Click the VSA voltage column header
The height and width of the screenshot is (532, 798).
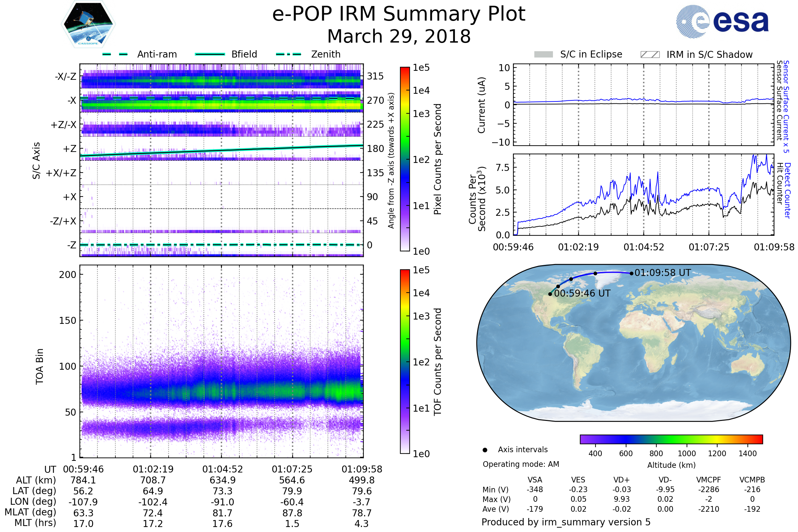(x=535, y=480)
